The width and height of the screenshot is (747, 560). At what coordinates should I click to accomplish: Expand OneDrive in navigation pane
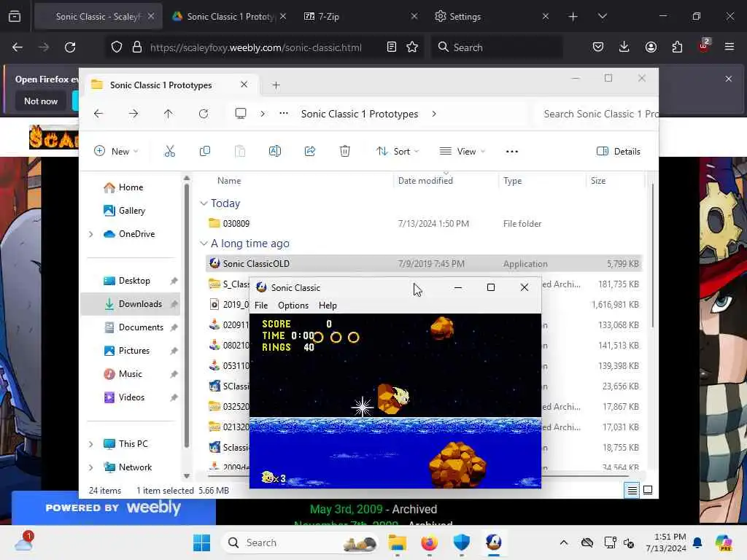91,234
